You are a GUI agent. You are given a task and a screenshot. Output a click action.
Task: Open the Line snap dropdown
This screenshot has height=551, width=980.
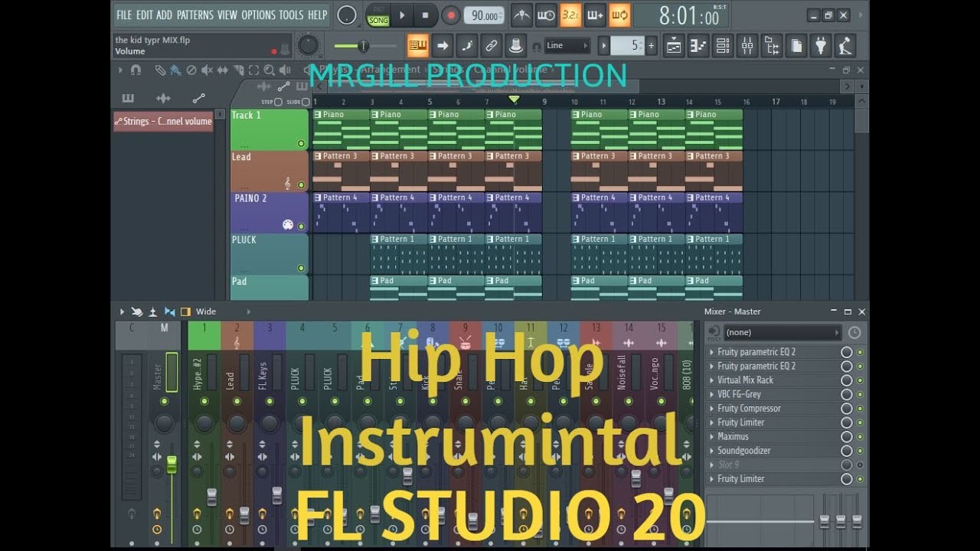pos(567,46)
